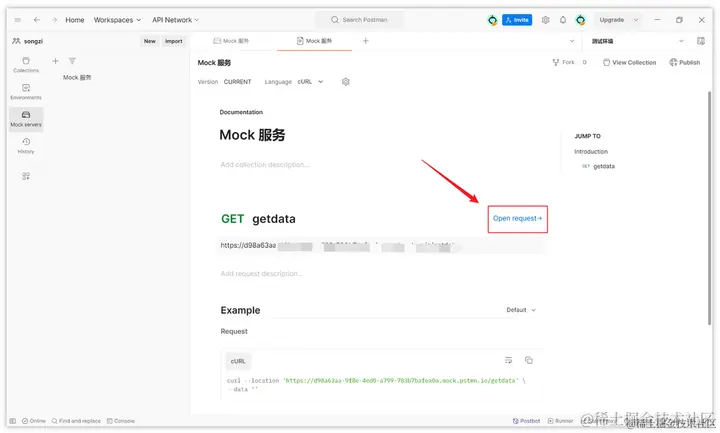Go to Home
The image size is (720, 433).
click(x=75, y=20)
